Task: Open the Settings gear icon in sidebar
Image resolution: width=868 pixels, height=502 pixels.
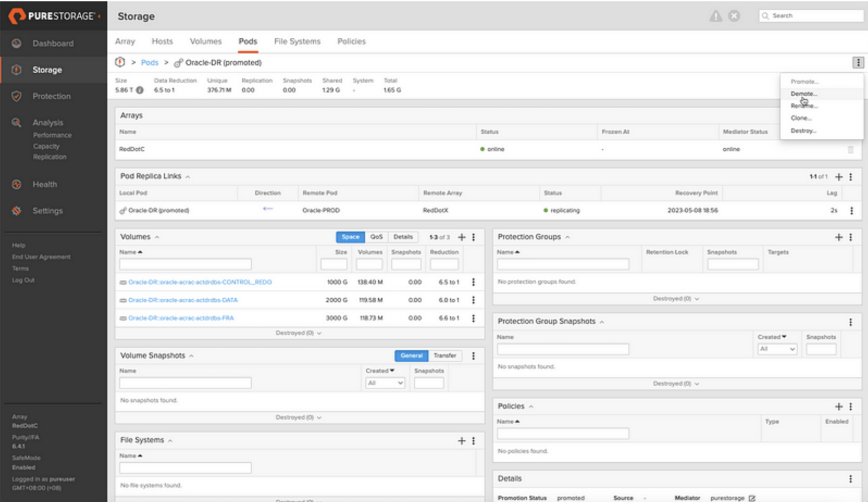Action: point(17,211)
